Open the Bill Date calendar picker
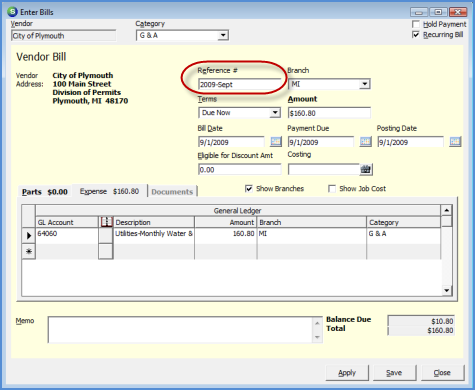Screen dimensions: 475x390 (276, 142)
